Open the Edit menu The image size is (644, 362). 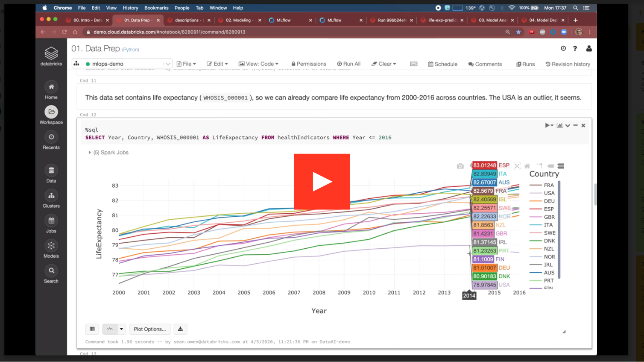click(217, 64)
